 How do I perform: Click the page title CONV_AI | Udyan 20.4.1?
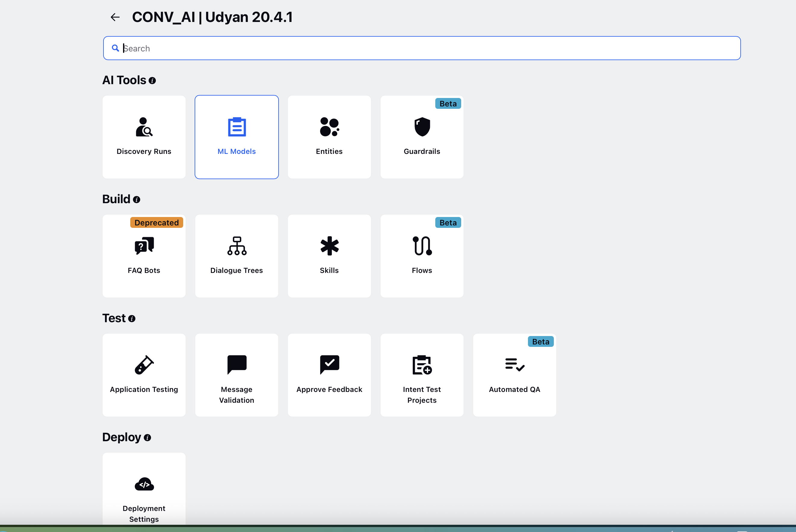212,17
